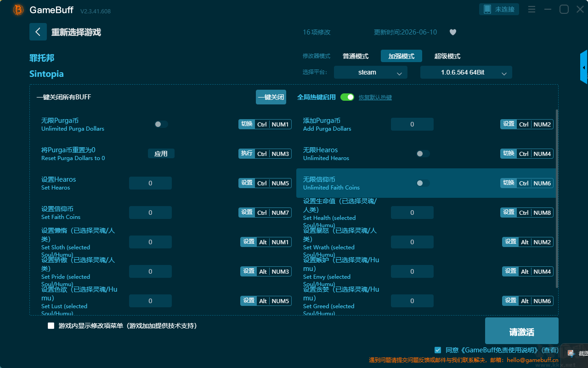Screen dimensions: 588x368
Task: Click the Sintopia game title
Action: [x=46, y=74]
